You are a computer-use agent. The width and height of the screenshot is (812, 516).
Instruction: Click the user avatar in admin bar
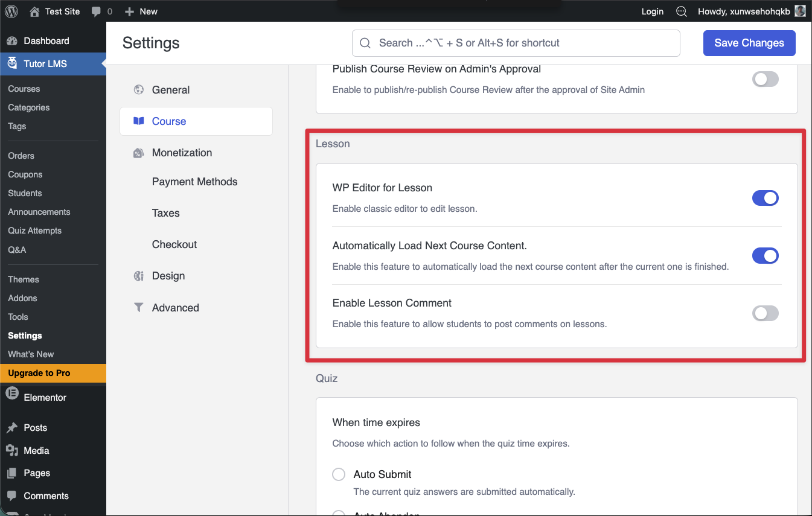click(799, 11)
